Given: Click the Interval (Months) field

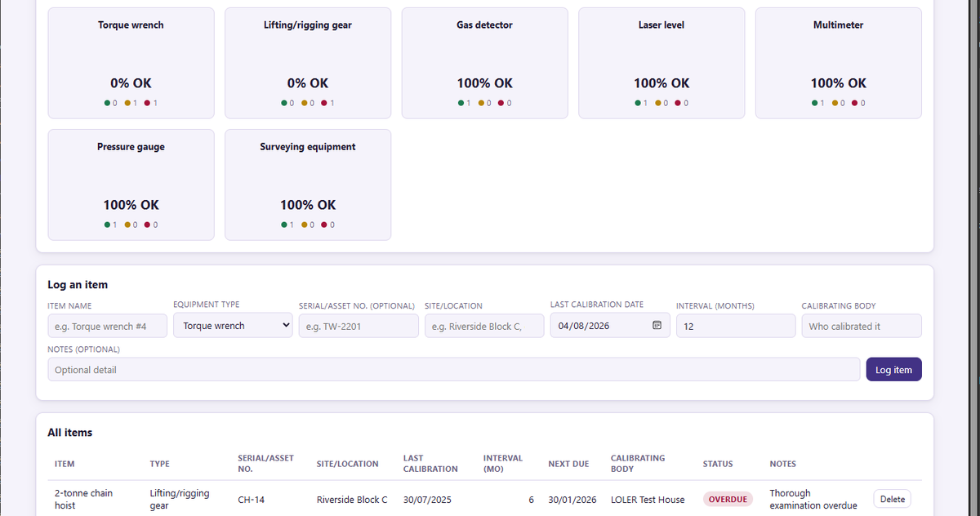Looking at the screenshot, I should [736, 326].
